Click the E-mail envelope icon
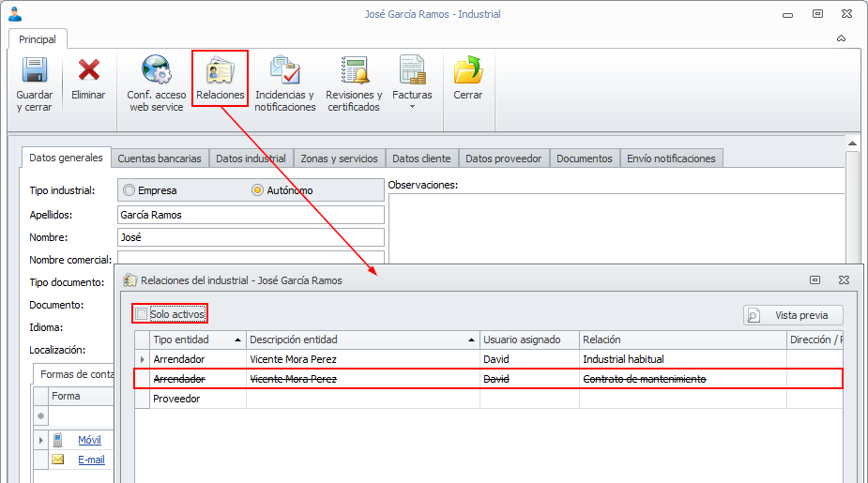 click(x=57, y=460)
